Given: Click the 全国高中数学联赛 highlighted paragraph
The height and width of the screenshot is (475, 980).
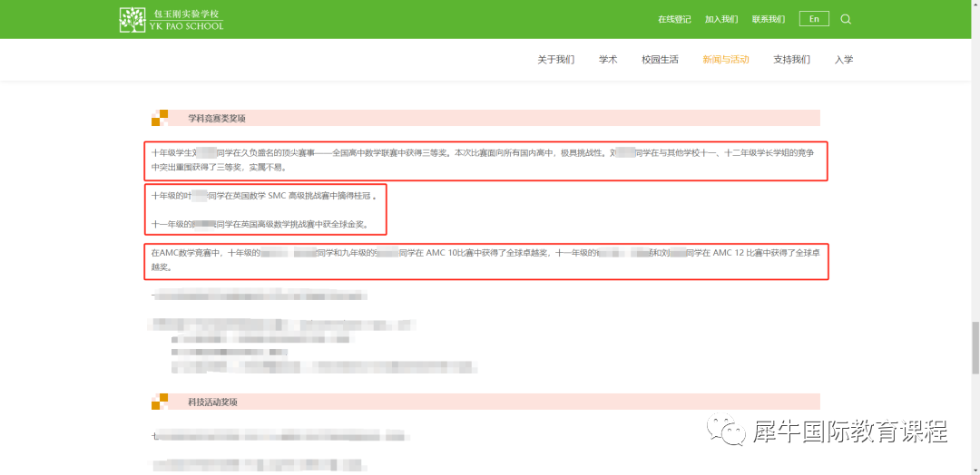Looking at the screenshot, I should pyautogui.click(x=486, y=160).
